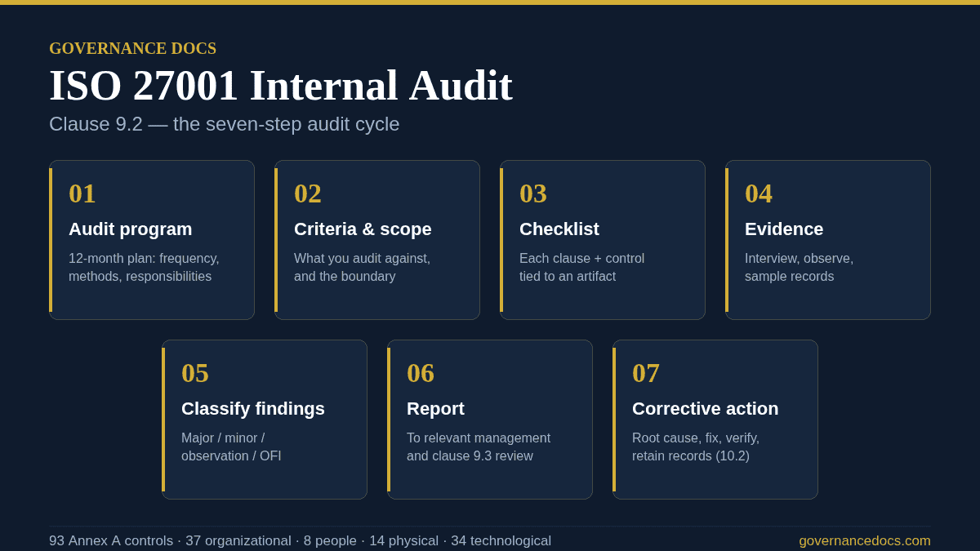Click step number 05
This screenshot has width=980, height=551.
[x=195, y=373]
